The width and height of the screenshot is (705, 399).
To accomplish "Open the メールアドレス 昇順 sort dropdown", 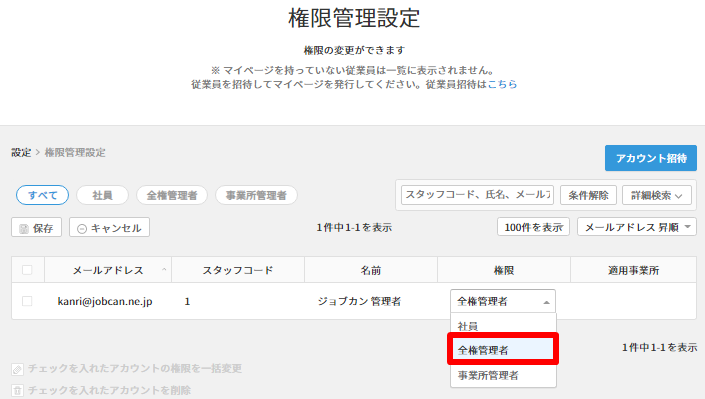I will [x=637, y=227].
